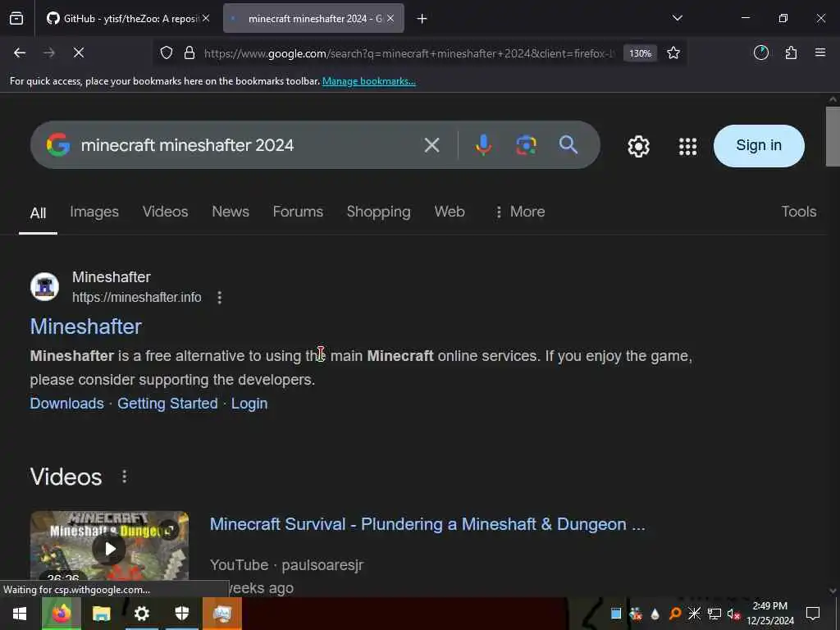Open the Firefox application menu
The width and height of the screenshot is (840, 630).
[x=820, y=53]
